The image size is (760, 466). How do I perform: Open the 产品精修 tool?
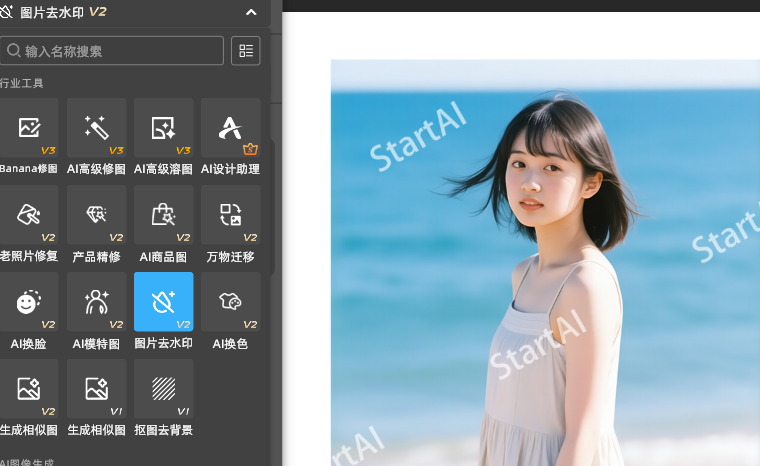[96, 215]
